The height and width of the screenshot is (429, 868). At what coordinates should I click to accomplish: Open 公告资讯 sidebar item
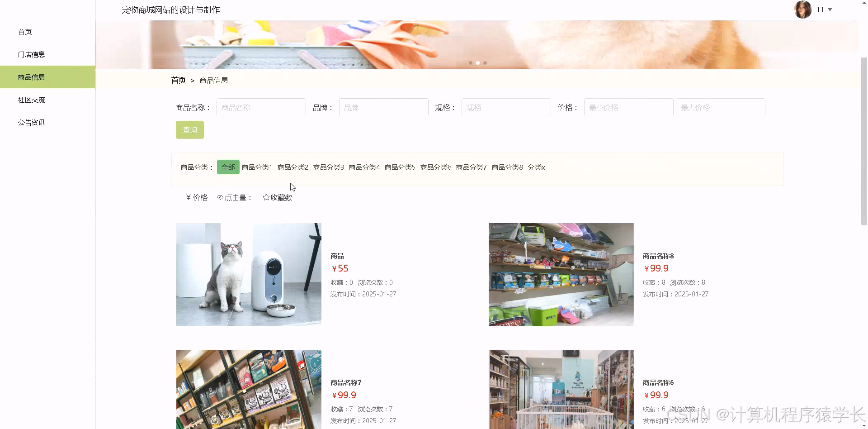tap(47, 122)
